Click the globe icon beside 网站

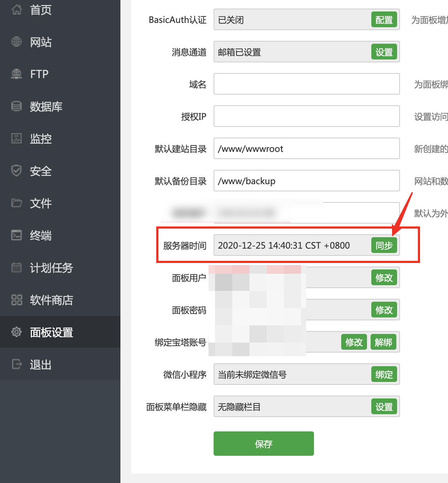pyautogui.click(x=16, y=42)
